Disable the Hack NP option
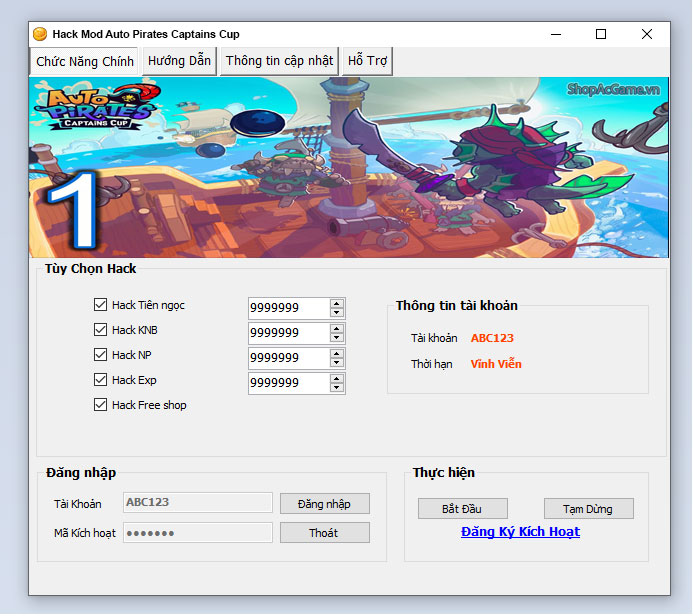The width and height of the screenshot is (693, 616). [100, 354]
